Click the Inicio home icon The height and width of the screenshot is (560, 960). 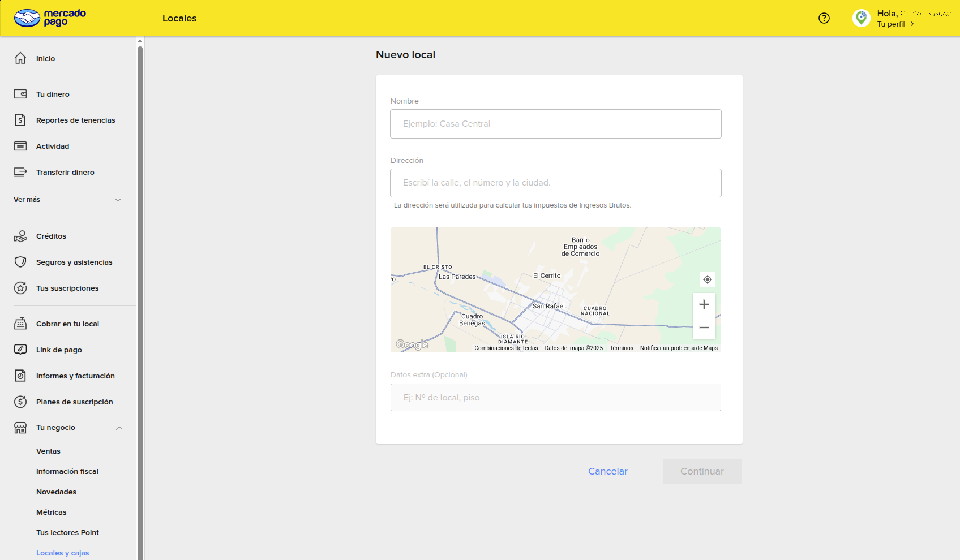[20, 58]
